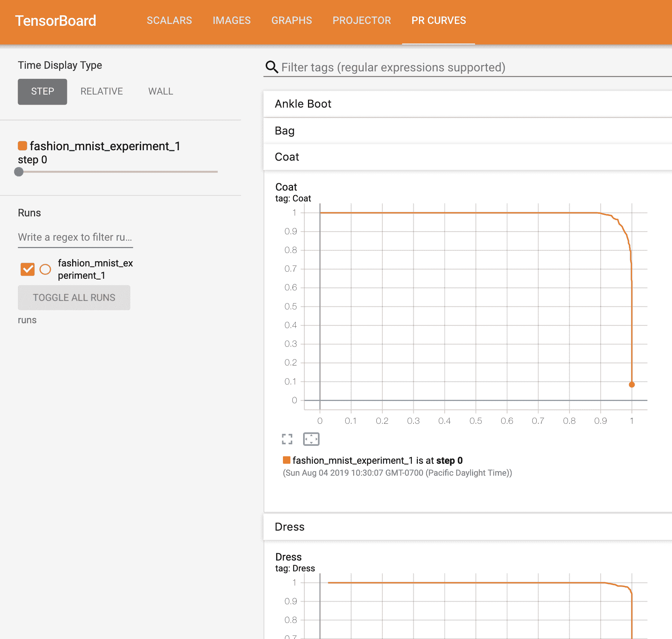Image resolution: width=672 pixels, height=639 pixels.
Task: Select RELATIVE time display type
Action: pyautogui.click(x=101, y=91)
